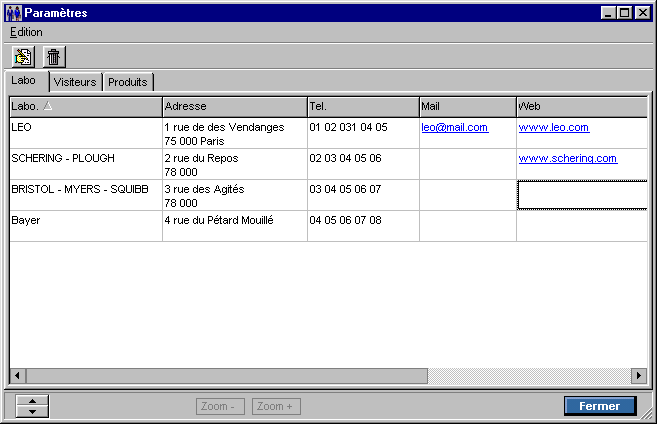Click the focused Web cell for BRISTOL row

click(582, 195)
